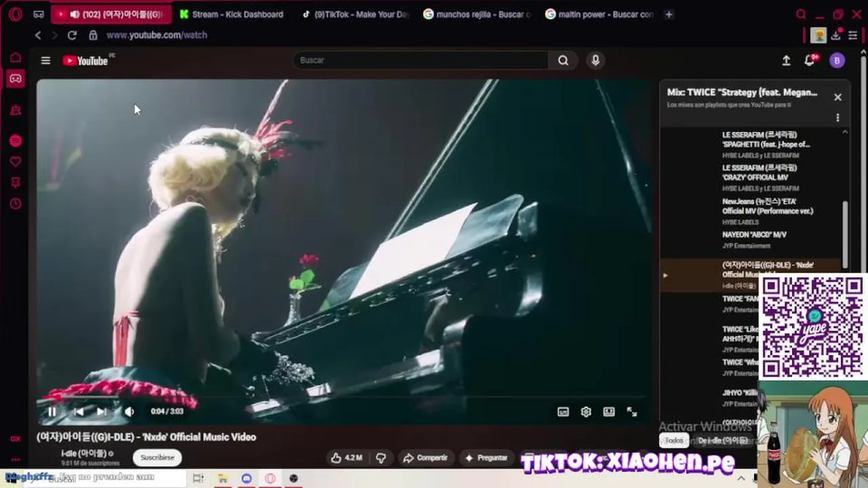Open the heart icon in Opera sidebar
Image resolution: width=868 pixels, height=488 pixels.
[x=15, y=161]
